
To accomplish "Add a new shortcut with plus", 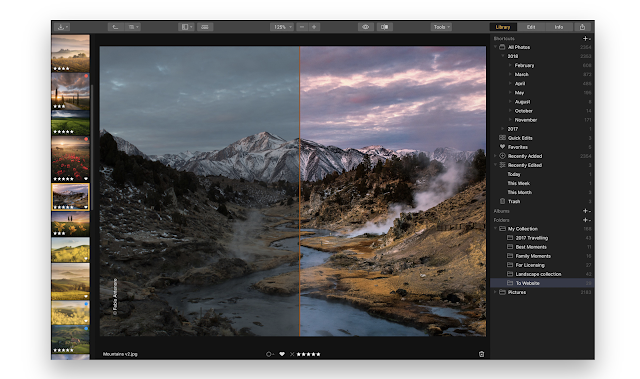I will (586, 38).
